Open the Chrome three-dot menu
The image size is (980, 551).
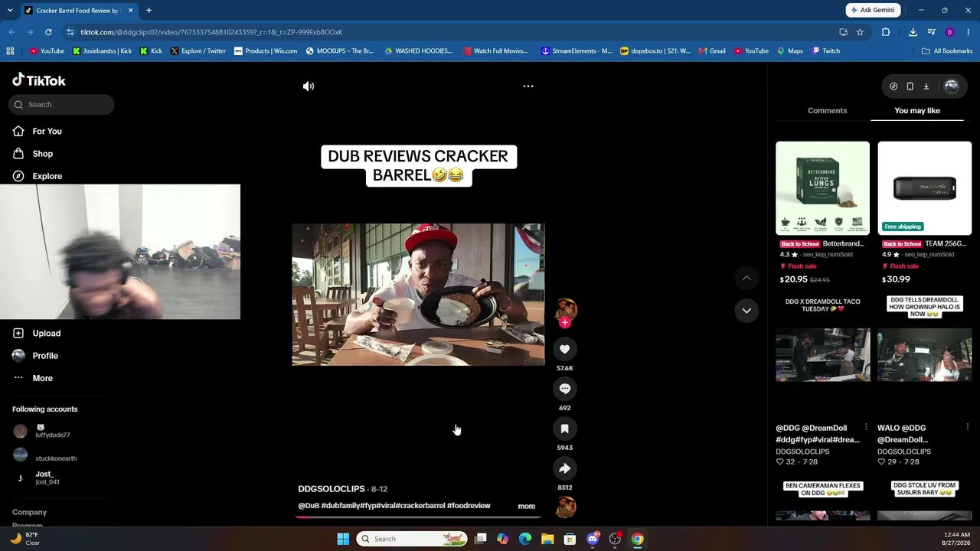pyautogui.click(x=969, y=32)
